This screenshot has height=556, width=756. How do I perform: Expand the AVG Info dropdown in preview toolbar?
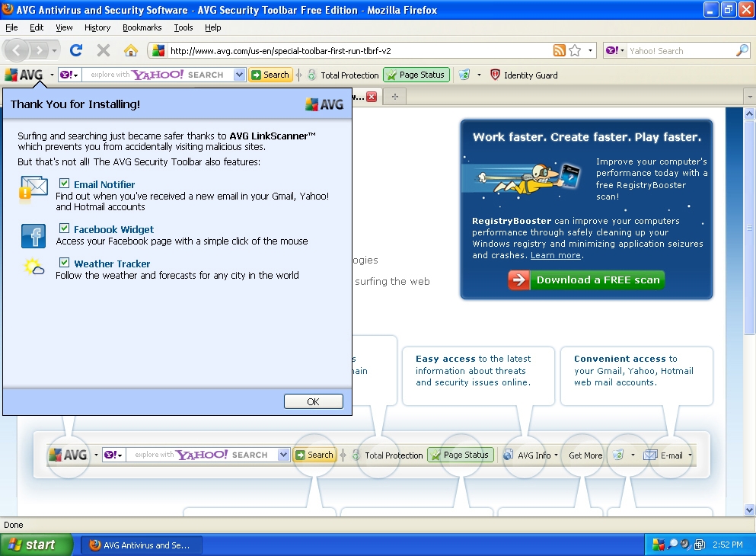[556, 455]
